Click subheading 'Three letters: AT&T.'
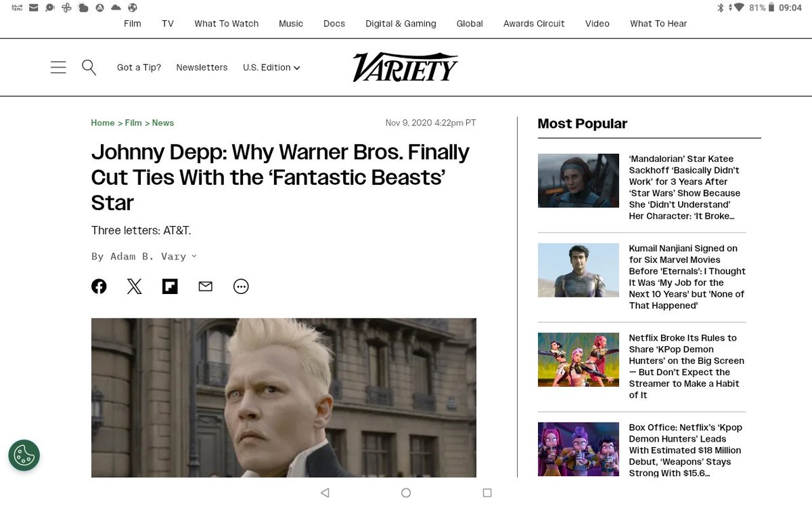 pos(141,230)
